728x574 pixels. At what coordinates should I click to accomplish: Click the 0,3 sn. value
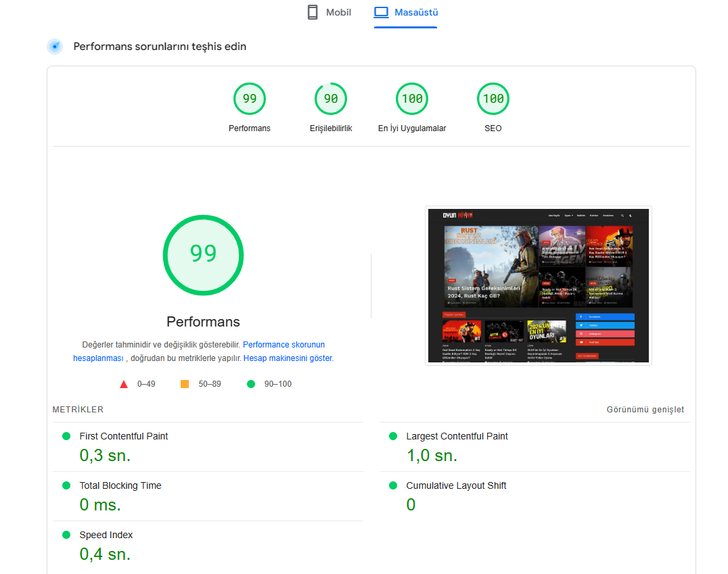(x=105, y=456)
